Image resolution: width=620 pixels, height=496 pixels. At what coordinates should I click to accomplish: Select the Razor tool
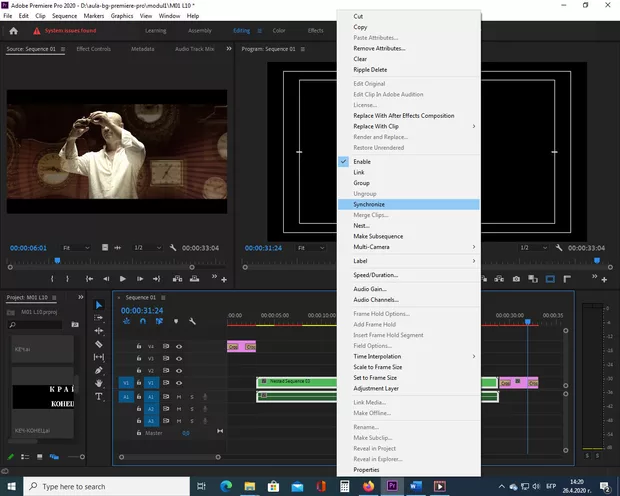point(99,344)
